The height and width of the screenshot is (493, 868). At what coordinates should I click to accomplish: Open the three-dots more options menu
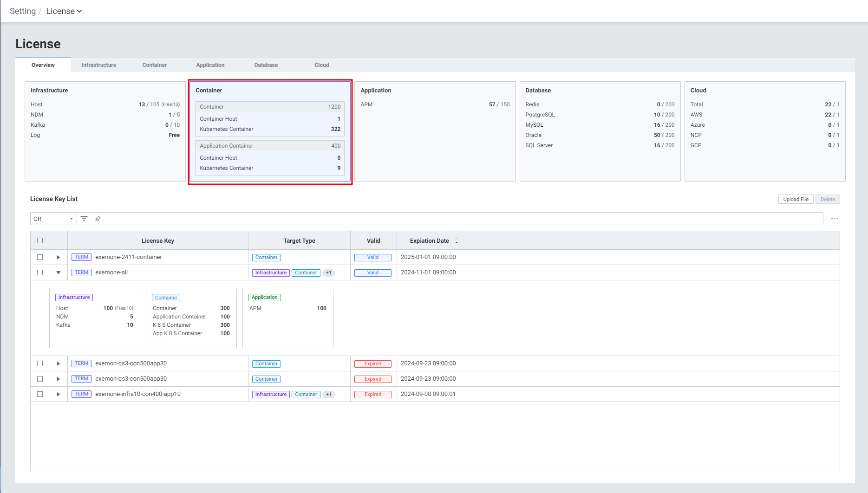coord(835,219)
